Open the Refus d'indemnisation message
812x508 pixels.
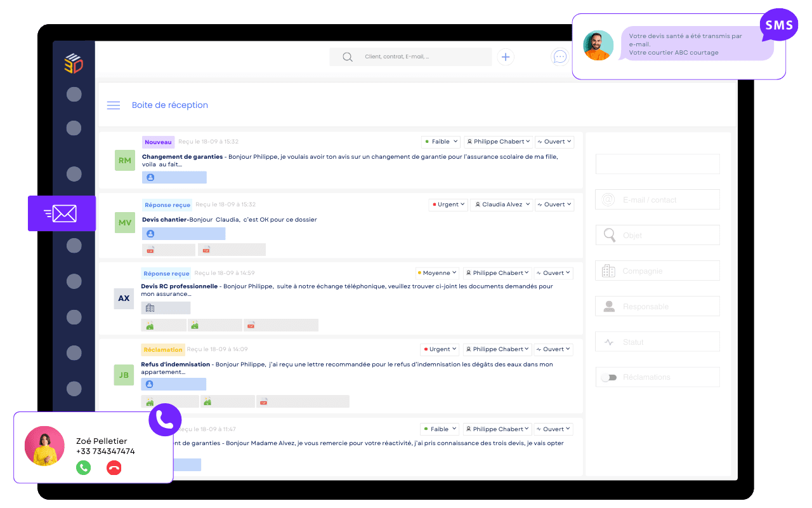341,376
